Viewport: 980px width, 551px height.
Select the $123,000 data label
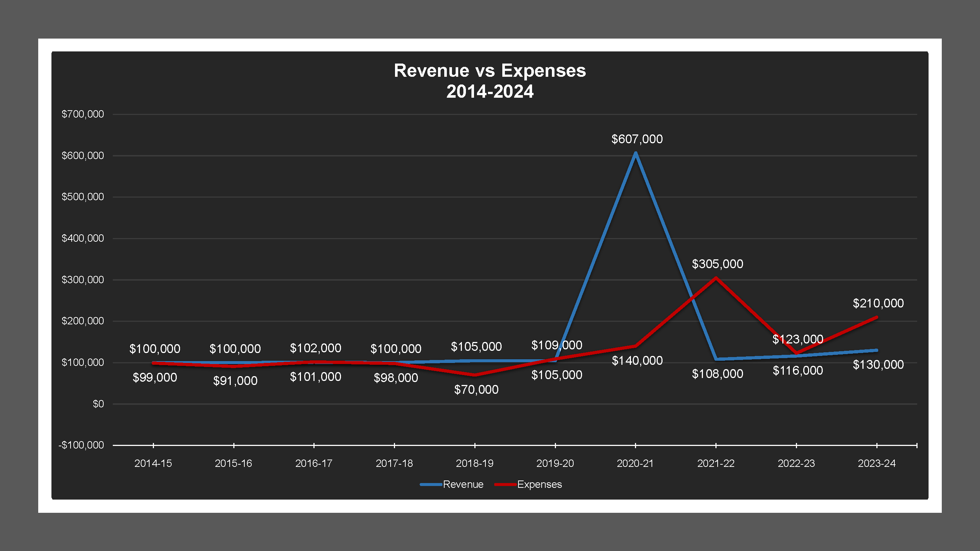798,339
